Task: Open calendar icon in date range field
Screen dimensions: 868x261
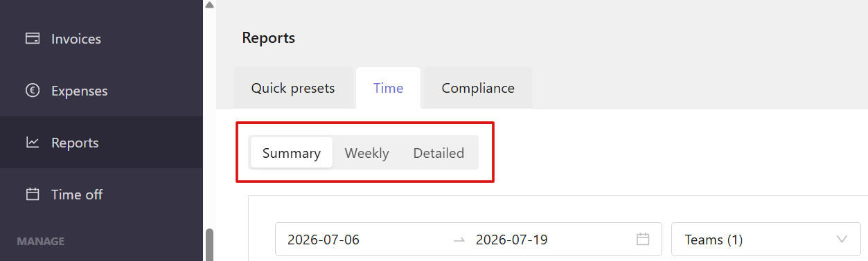Action: tap(643, 240)
